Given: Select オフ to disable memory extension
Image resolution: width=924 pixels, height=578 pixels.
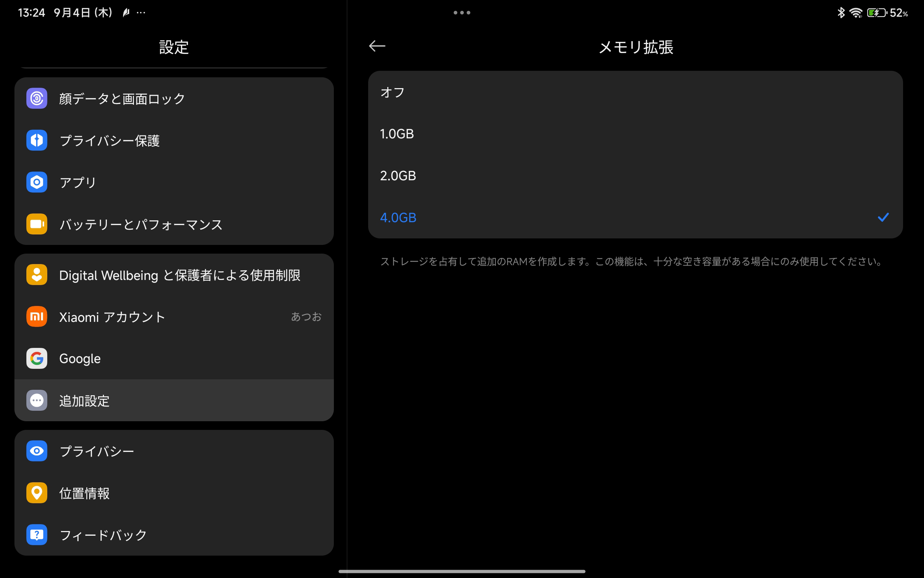Looking at the screenshot, I should (635, 92).
